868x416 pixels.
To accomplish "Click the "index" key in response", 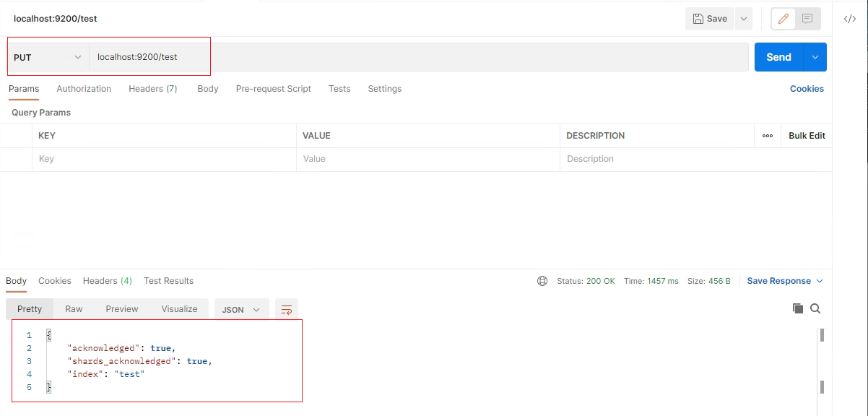I will (x=85, y=374).
